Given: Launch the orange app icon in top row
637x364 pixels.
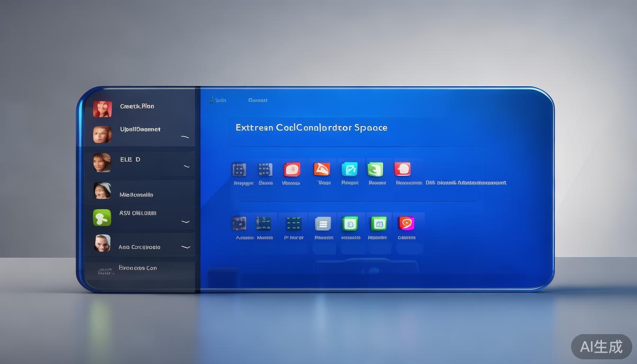Looking at the screenshot, I should [x=322, y=169].
